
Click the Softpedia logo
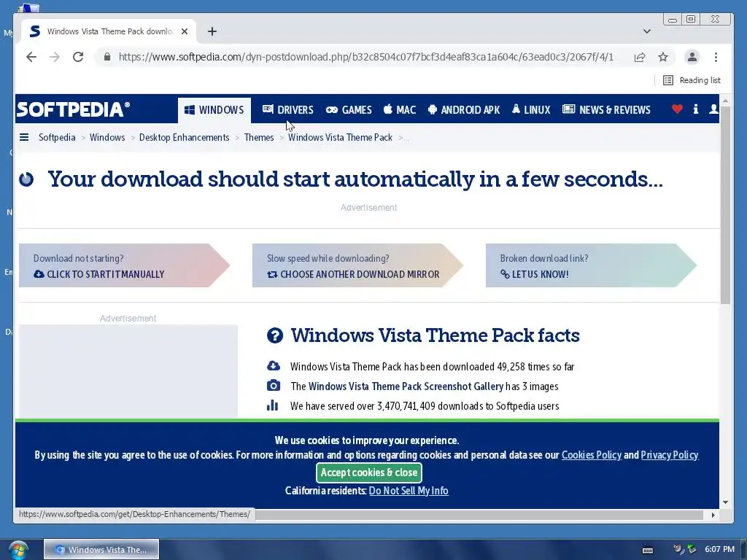tap(74, 109)
